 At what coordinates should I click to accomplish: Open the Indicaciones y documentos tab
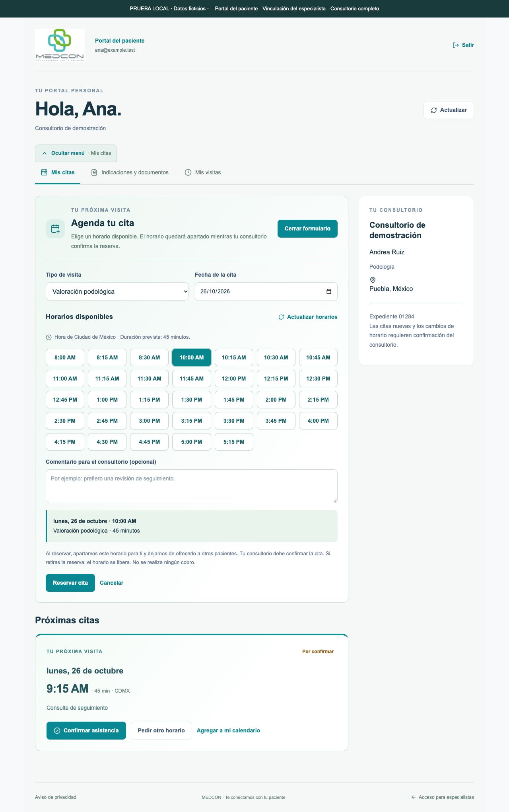click(x=130, y=172)
